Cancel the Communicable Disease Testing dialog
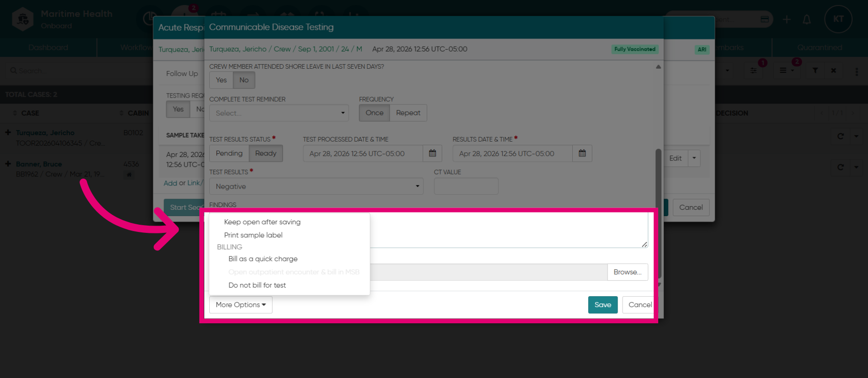The image size is (868, 378). click(640, 305)
